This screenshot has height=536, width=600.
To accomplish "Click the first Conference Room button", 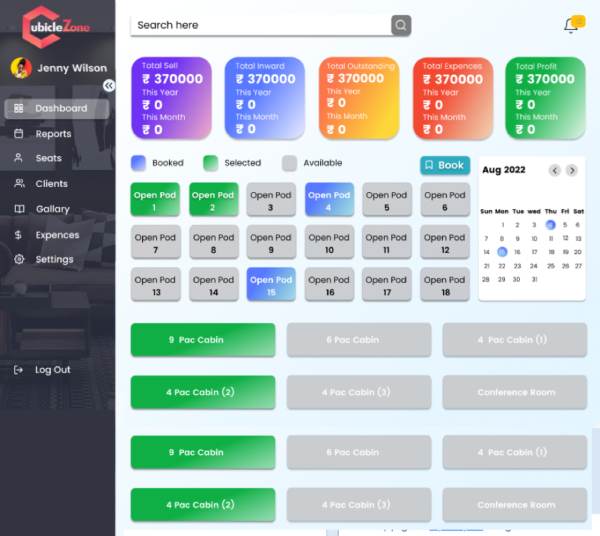I will [x=515, y=392].
